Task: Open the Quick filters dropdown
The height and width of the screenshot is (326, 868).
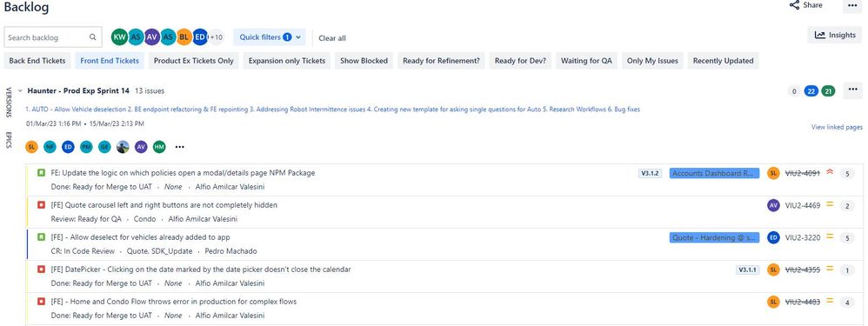Action: [x=270, y=37]
